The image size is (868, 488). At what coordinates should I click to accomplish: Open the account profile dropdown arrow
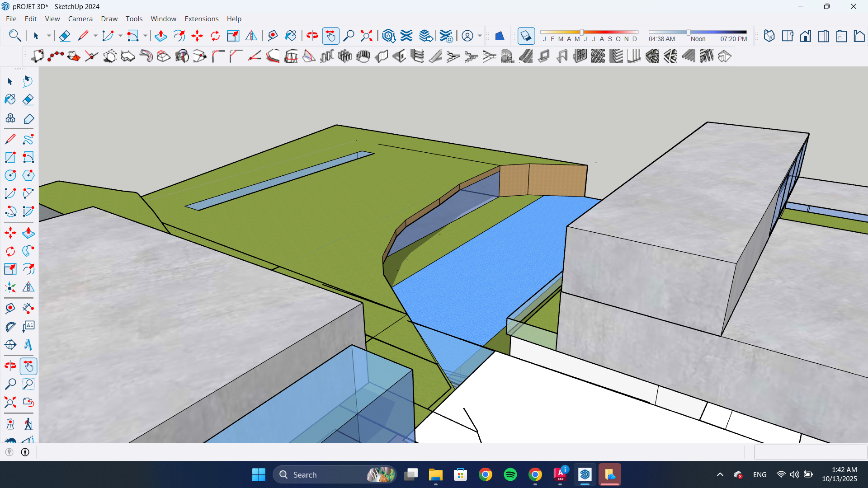(x=480, y=36)
